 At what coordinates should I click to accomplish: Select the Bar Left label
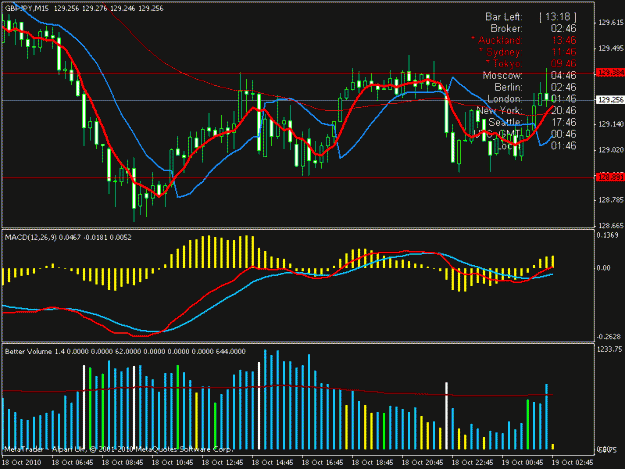(503, 17)
